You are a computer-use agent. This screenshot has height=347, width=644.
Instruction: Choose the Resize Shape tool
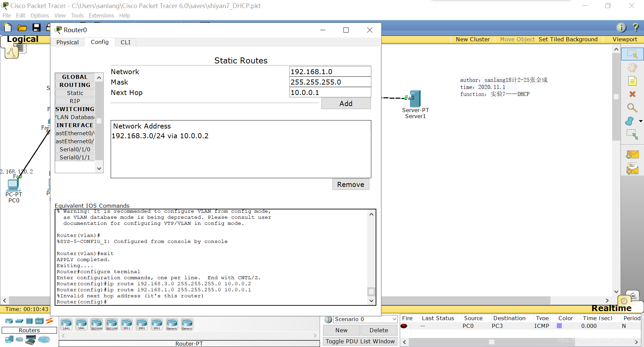pyautogui.click(x=632, y=135)
